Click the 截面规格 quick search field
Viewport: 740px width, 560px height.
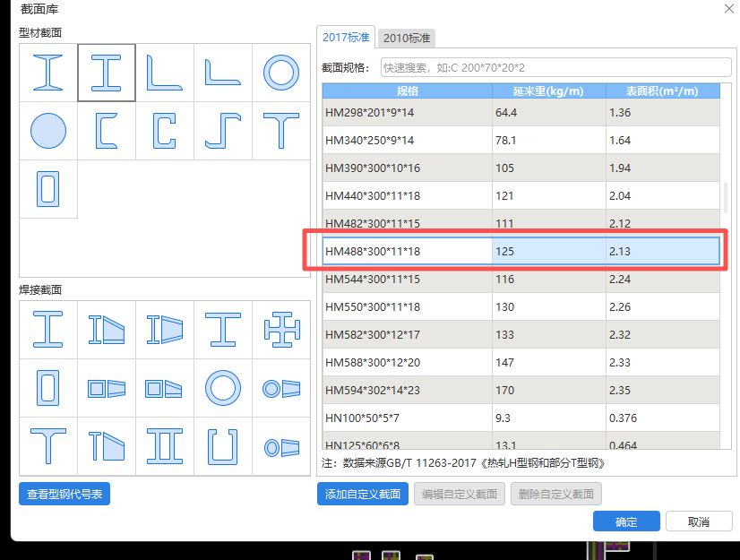coord(556,67)
